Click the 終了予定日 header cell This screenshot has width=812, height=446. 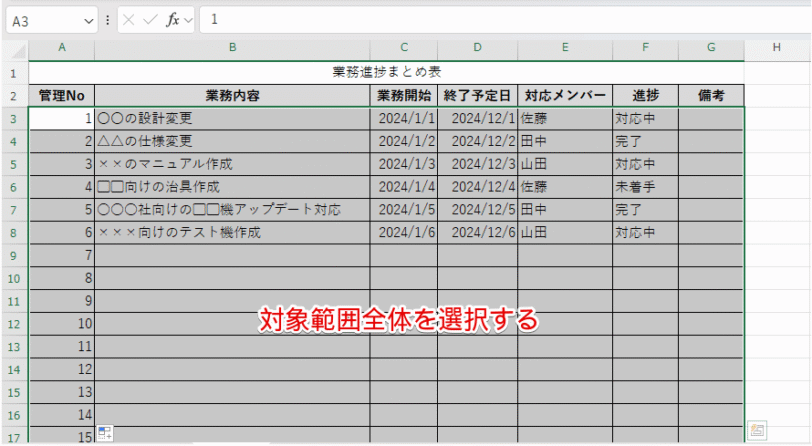(x=477, y=96)
